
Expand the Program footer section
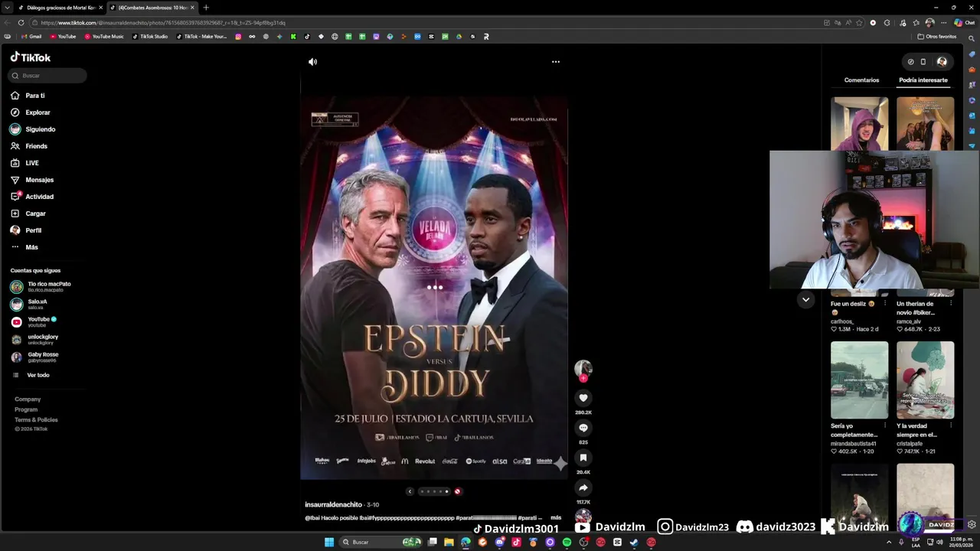click(x=26, y=409)
